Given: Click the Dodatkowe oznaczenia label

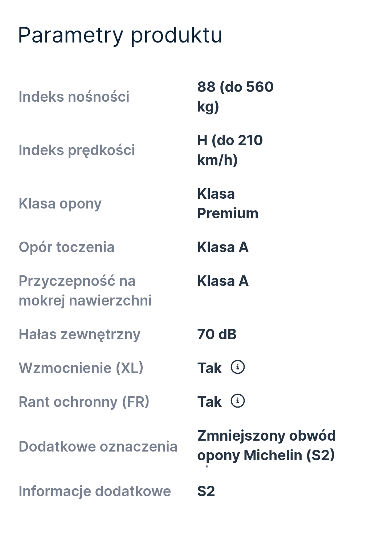Looking at the screenshot, I should [98, 446].
